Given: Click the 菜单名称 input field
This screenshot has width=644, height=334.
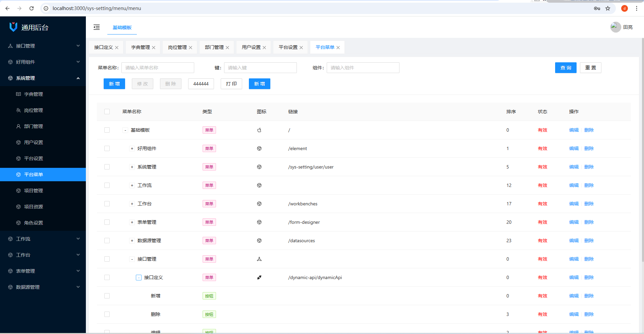Looking at the screenshot, I should [x=158, y=67].
